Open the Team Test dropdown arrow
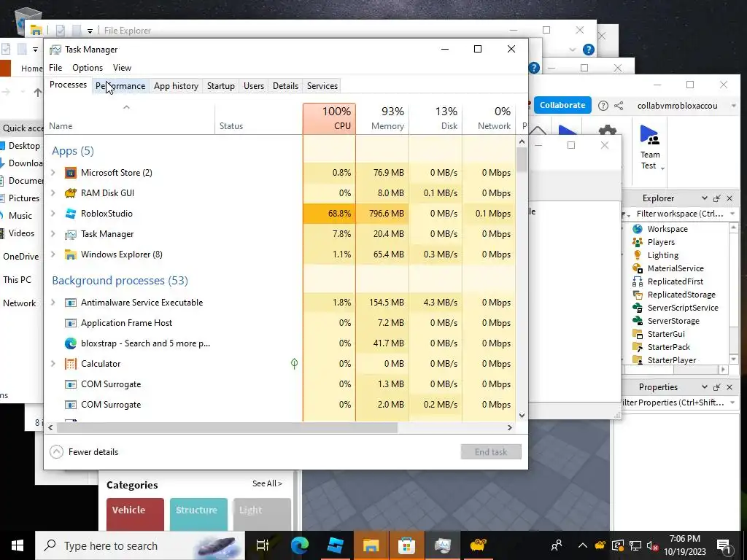This screenshot has height=560, width=747. coord(662,168)
